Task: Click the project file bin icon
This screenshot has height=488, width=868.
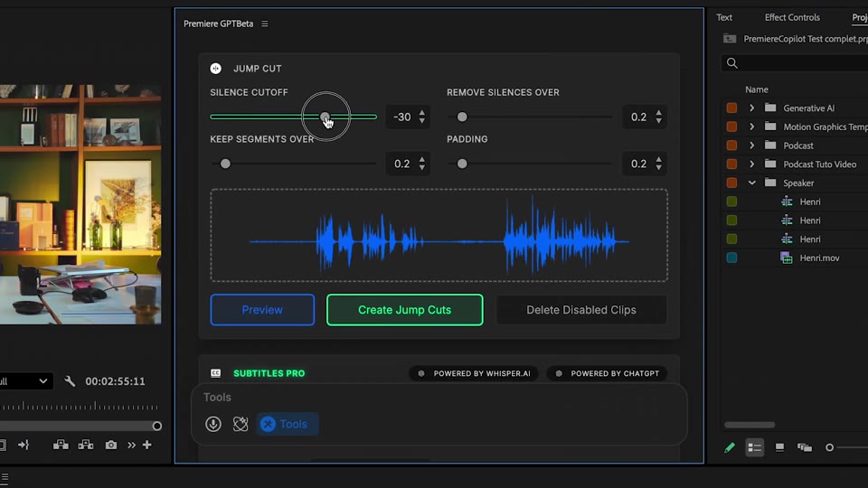Action: click(730, 39)
